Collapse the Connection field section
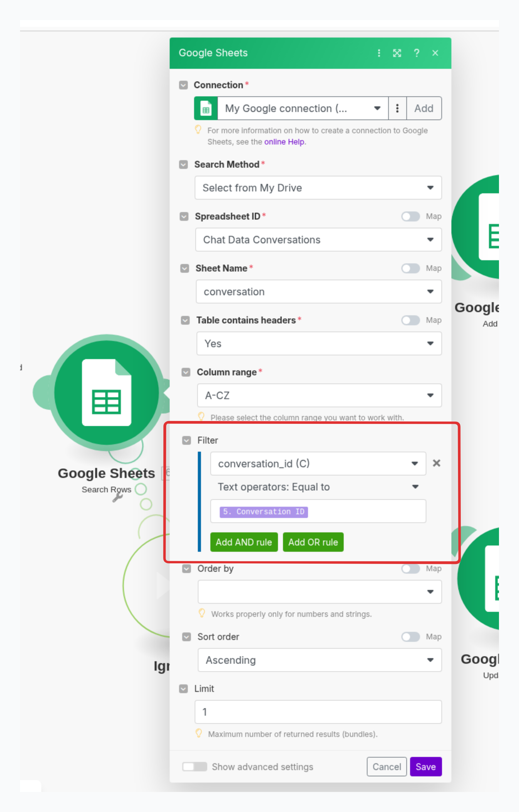Screen dimensions: 519x812 click(183, 85)
